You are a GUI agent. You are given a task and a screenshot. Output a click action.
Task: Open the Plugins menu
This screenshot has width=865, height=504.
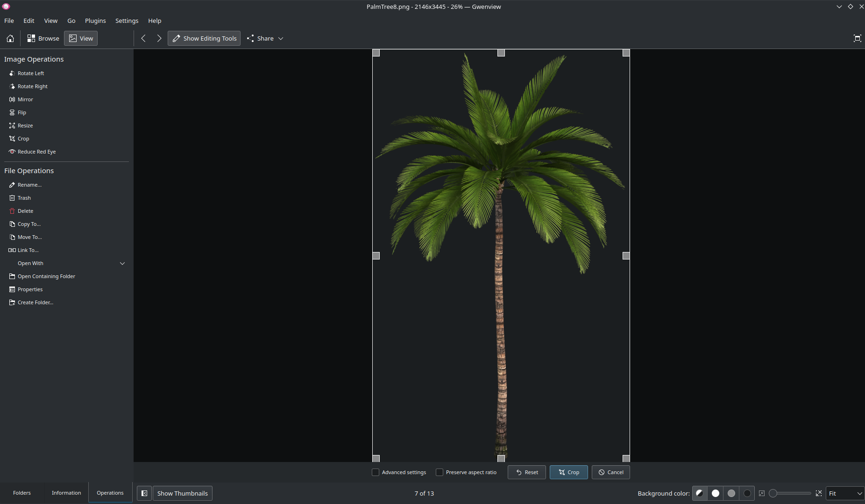(x=95, y=21)
